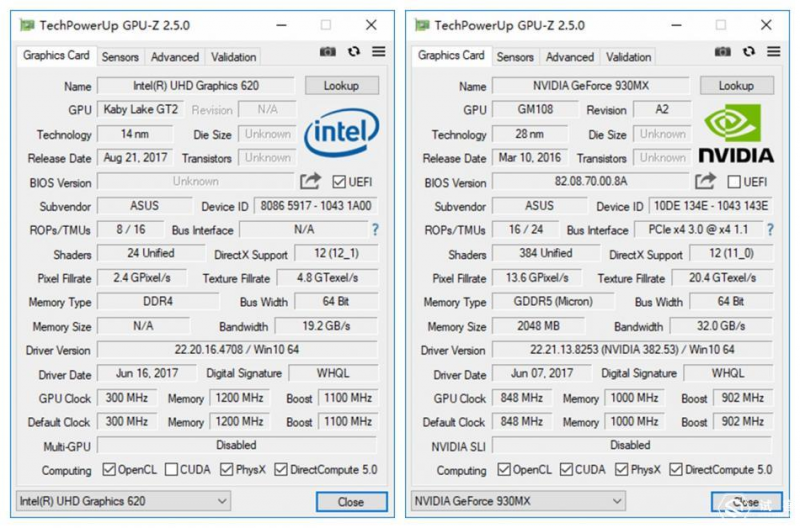The height and width of the screenshot is (528, 800).
Task: Click Driver Date value Jun 07, 2017
Action: coord(542,373)
